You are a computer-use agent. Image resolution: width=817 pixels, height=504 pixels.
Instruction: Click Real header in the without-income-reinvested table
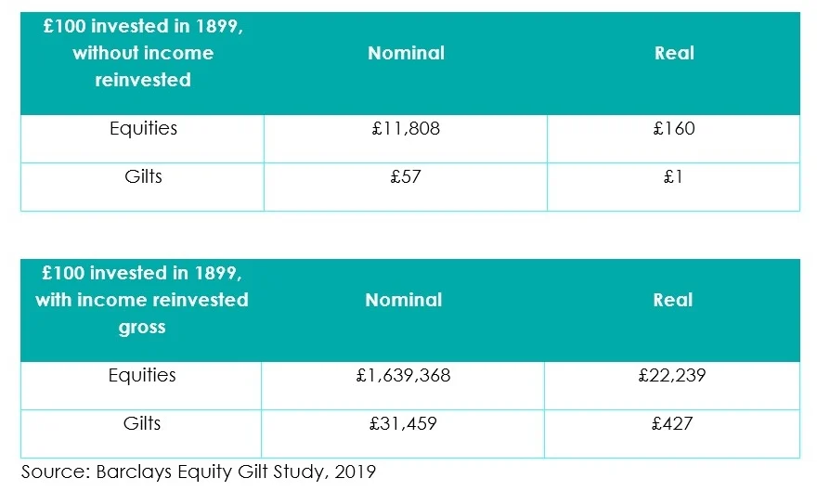click(x=674, y=53)
